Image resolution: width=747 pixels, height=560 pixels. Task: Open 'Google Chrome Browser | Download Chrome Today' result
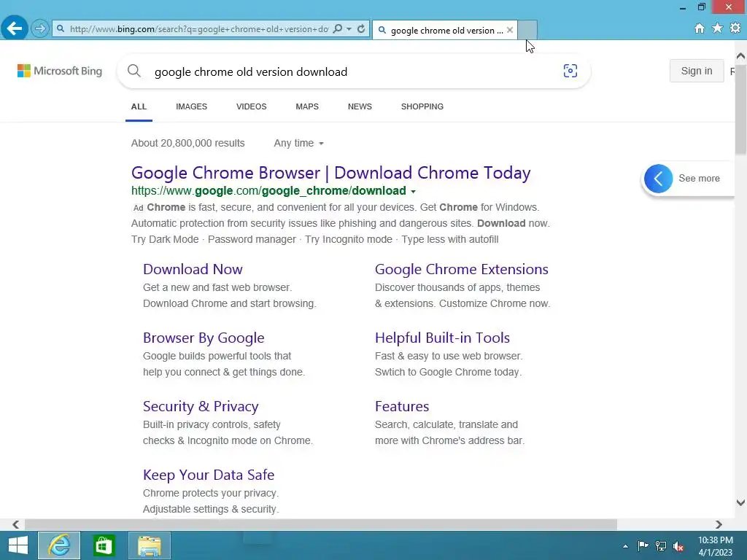[330, 173]
